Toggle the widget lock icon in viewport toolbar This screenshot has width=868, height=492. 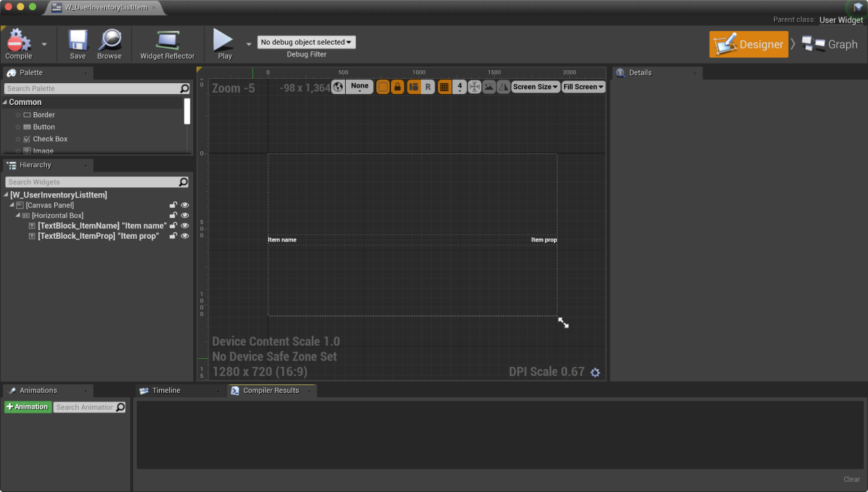coord(397,87)
